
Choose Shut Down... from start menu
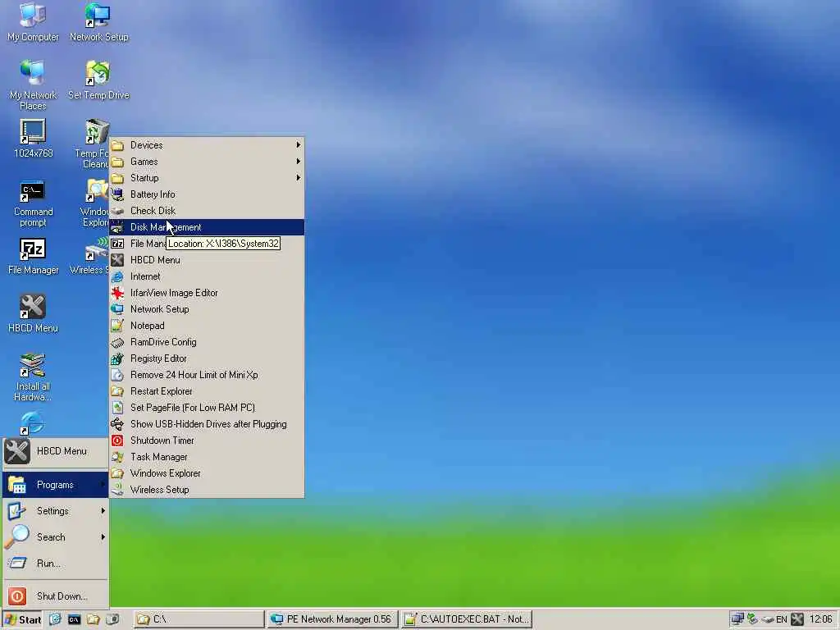click(56, 596)
